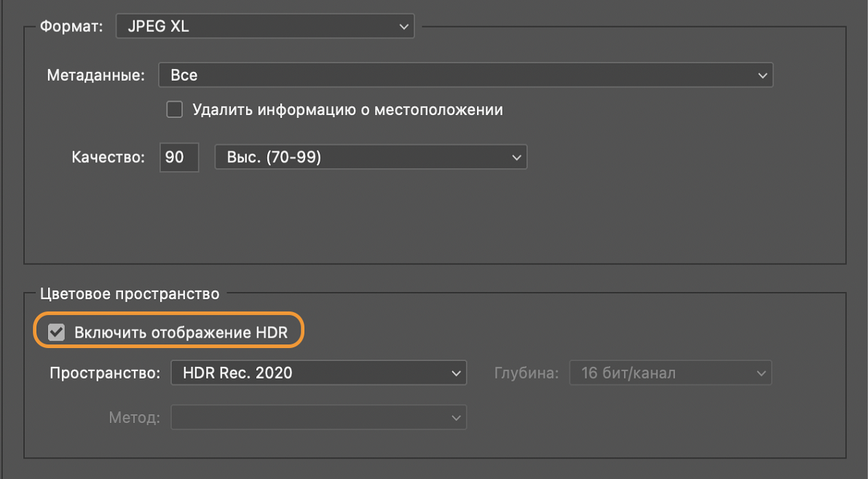Image resolution: width=868 pixels, height=479 pixels.
Task: Click the chevron on the quality level dropdown
Action: (x=516, y=157)
